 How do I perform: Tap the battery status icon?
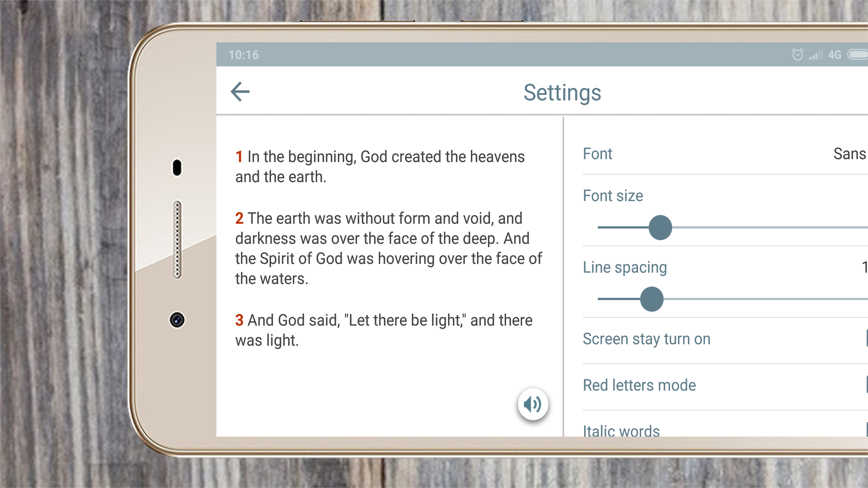pyautogui.click(x=858, y=55)
